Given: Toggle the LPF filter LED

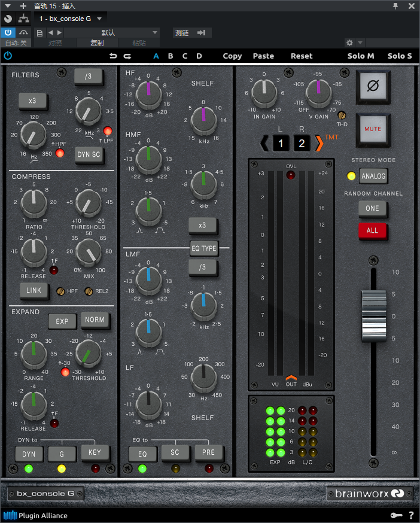Looking at the screenshot, I should (x=108, y=130).
